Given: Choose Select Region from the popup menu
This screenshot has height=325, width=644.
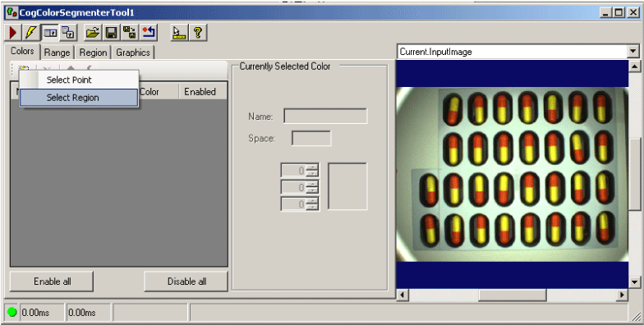Looking at the screenshot, I should (79, 98).
